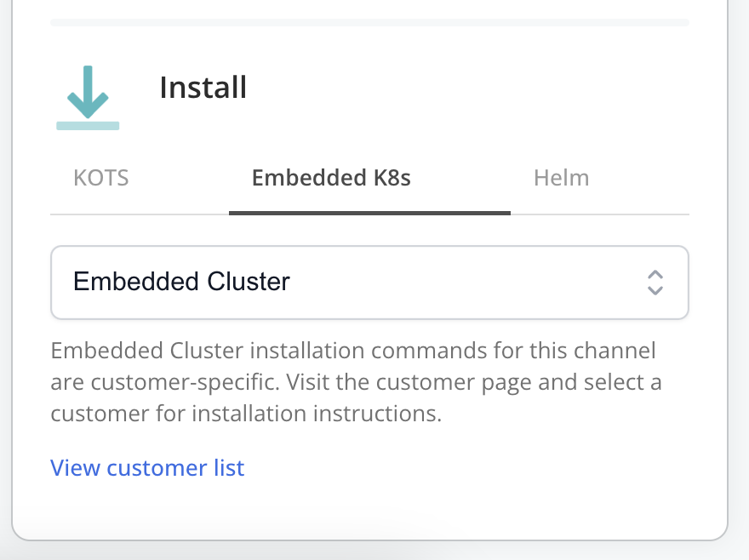
Task: Click the light teal bar beneath the arrow
Action: 88,126
